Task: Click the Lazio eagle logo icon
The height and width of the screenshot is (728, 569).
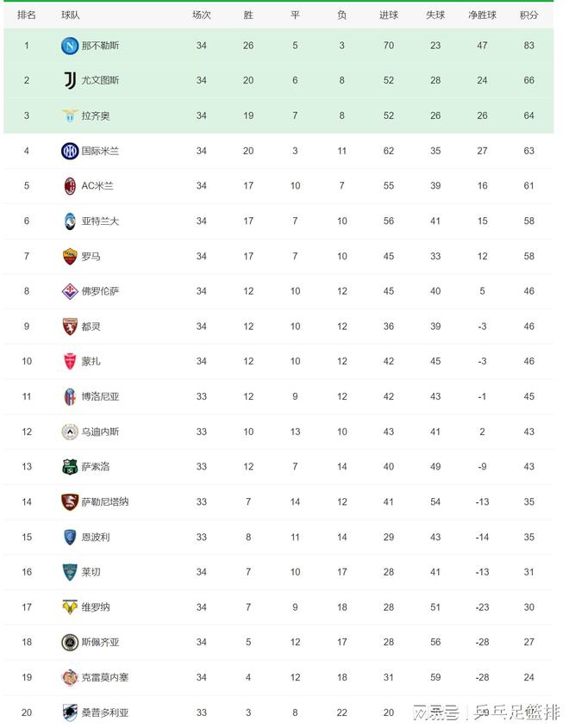Action: click(x=70, y=115)
